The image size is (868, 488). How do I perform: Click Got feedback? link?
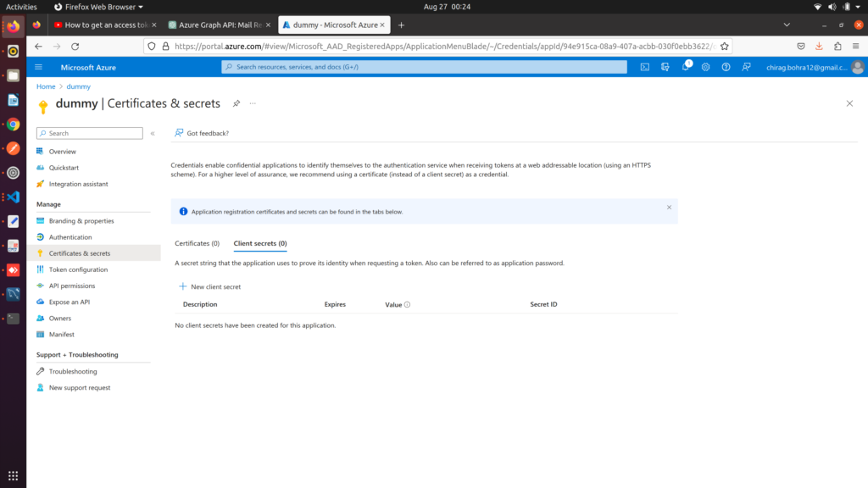pos(202,133)
